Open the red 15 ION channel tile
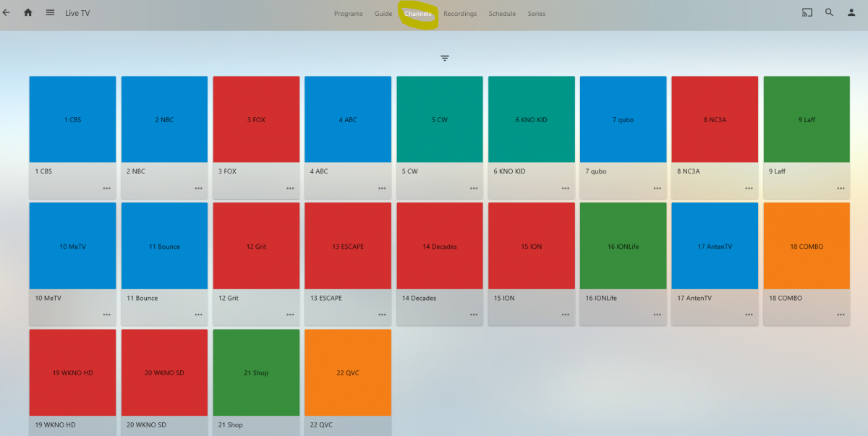This screenshot has height=436, width=868. (532, 246)
